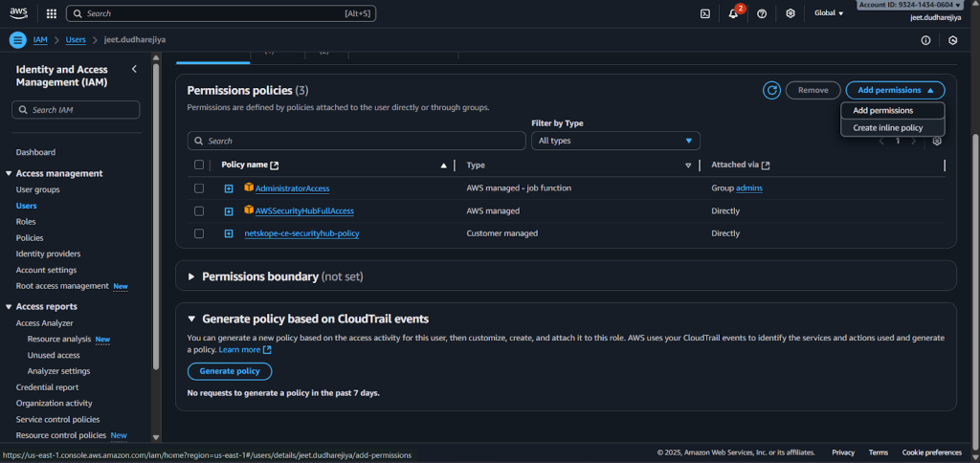Click the AdministratorAccess policy cube icon
Image resolution: width=980 pixels, height=463 pixels.
click(249, 187)
